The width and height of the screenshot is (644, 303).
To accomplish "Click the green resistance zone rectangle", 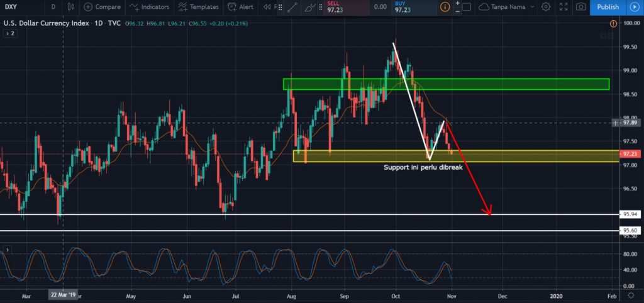I will point(446,84).
